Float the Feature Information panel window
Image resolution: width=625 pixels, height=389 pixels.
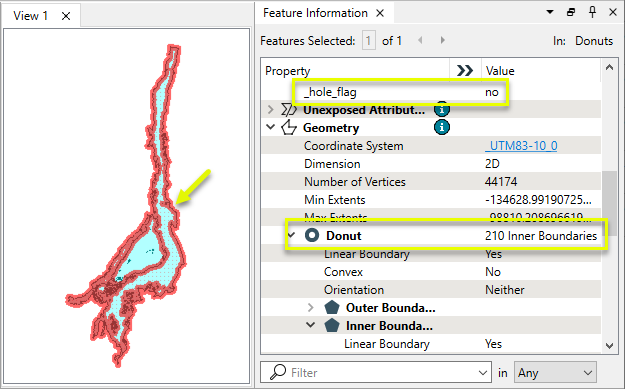click(571, 12)
